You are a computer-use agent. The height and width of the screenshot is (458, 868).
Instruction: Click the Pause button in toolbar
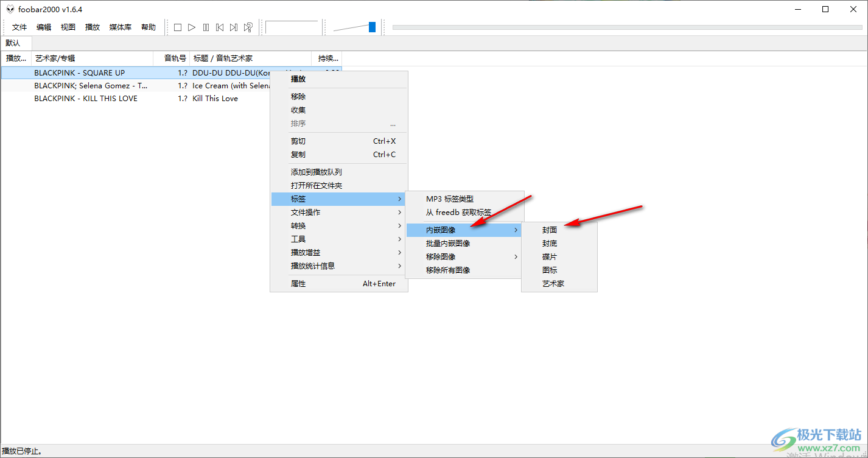pos(206,27)
